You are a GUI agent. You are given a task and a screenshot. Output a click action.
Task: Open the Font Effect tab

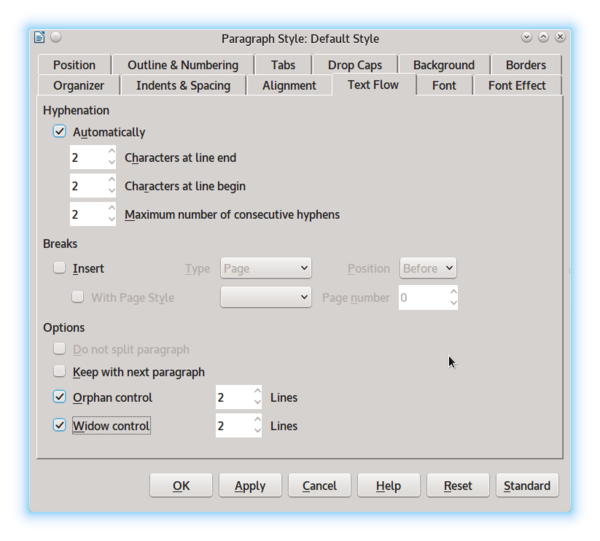(x=517, y=85)
